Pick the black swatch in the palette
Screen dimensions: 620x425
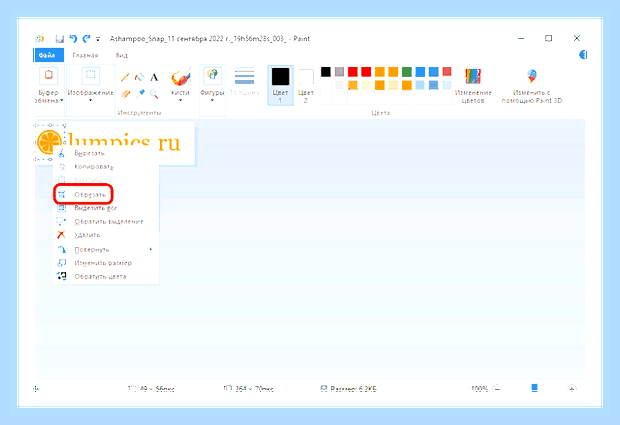tap(325, 72)
